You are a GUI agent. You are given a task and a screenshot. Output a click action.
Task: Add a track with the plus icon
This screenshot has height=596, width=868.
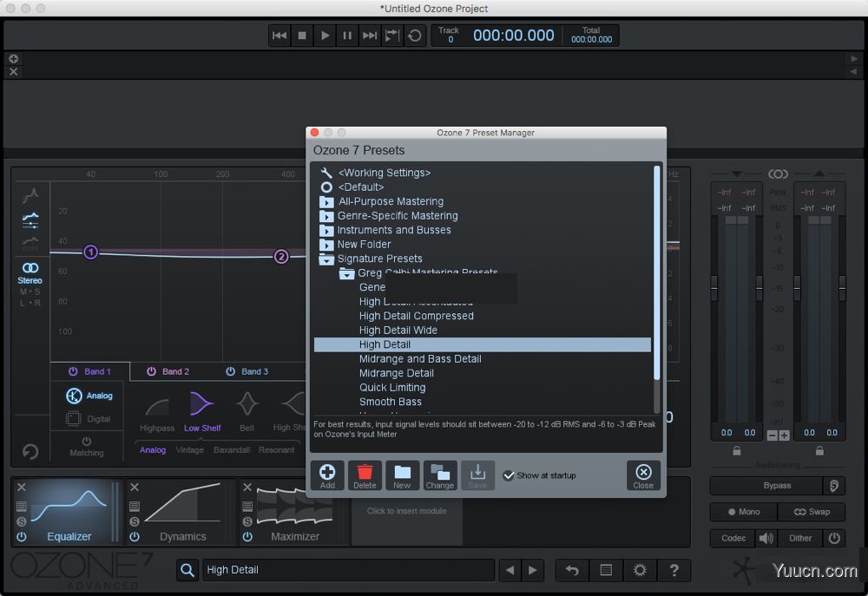(x=13, y=58)
